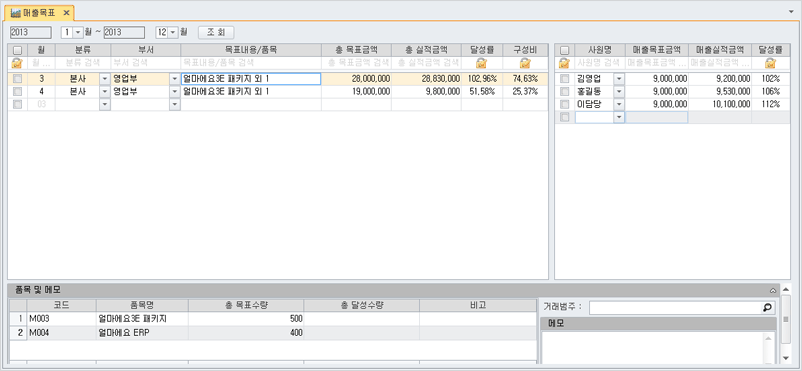Open 이담당 employee name dropdown
The image size is (802, 371).
619,104
